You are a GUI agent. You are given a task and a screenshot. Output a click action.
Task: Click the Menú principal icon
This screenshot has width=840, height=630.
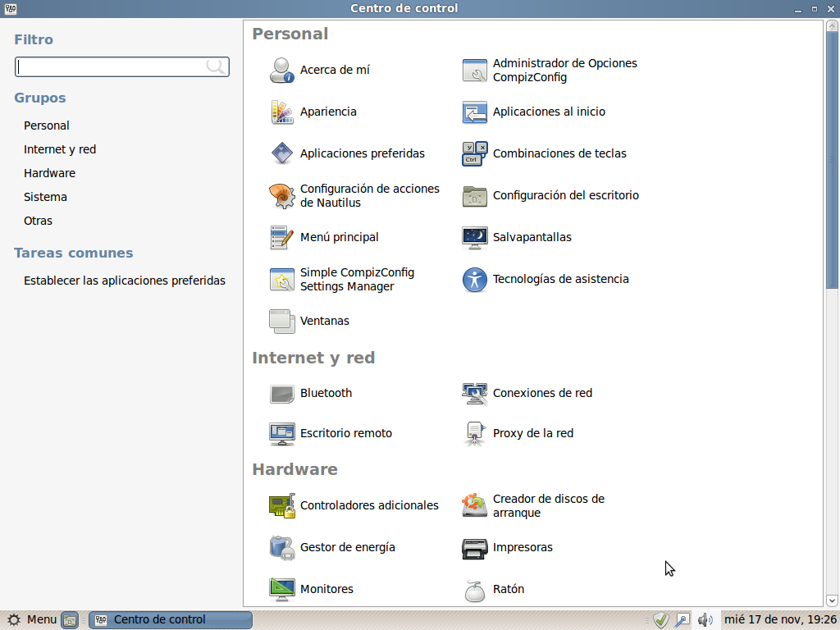pos(282,237)
